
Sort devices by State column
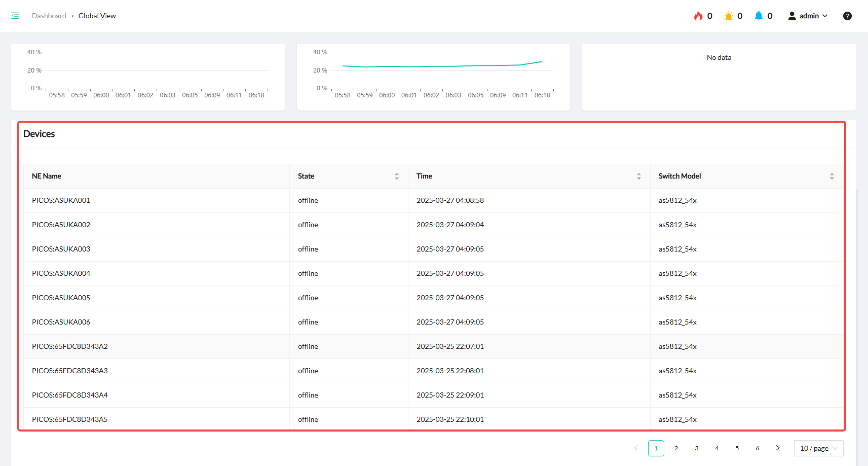(397, 176)
